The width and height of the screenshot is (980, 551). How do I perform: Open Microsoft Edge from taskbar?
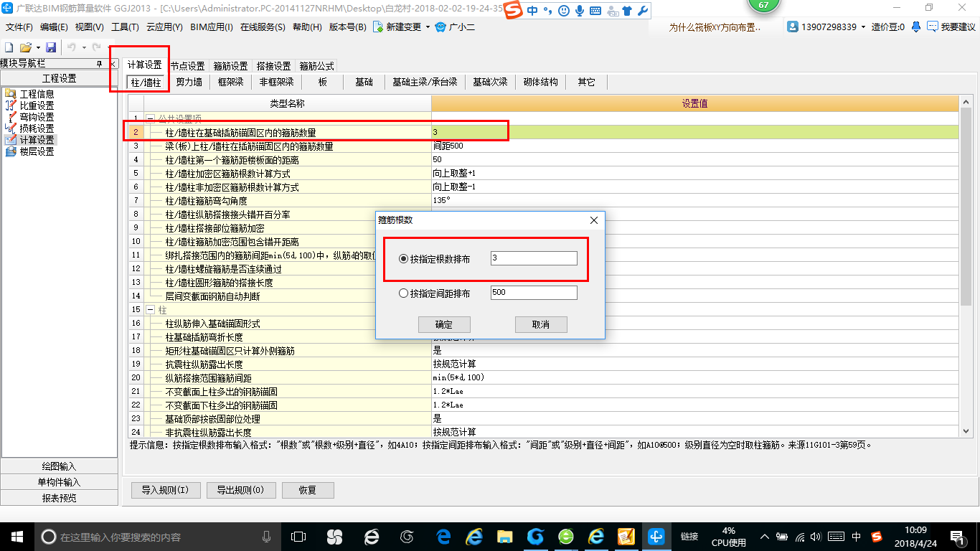point(444,537)
